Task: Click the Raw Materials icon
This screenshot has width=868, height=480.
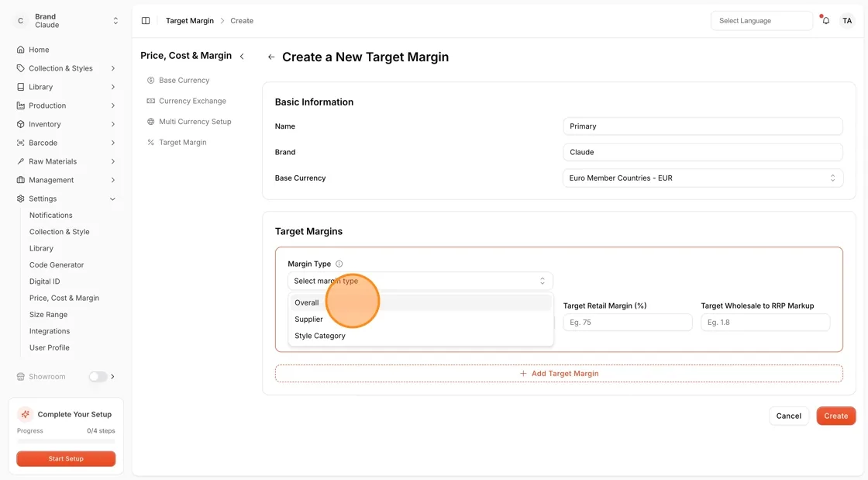Action: click(x=20, y=161)
